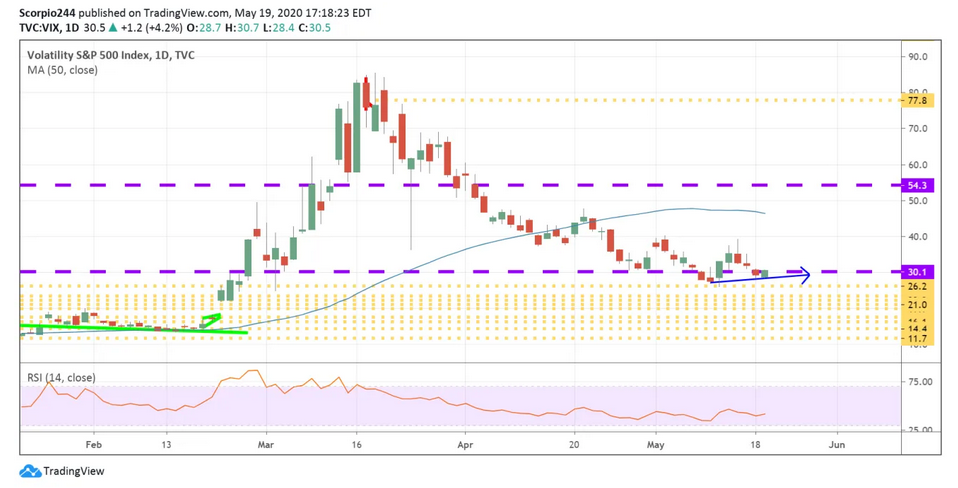Click the 70.0 price axis value
This screenshot has width=958, height=488.
click(x=918, y=128)
